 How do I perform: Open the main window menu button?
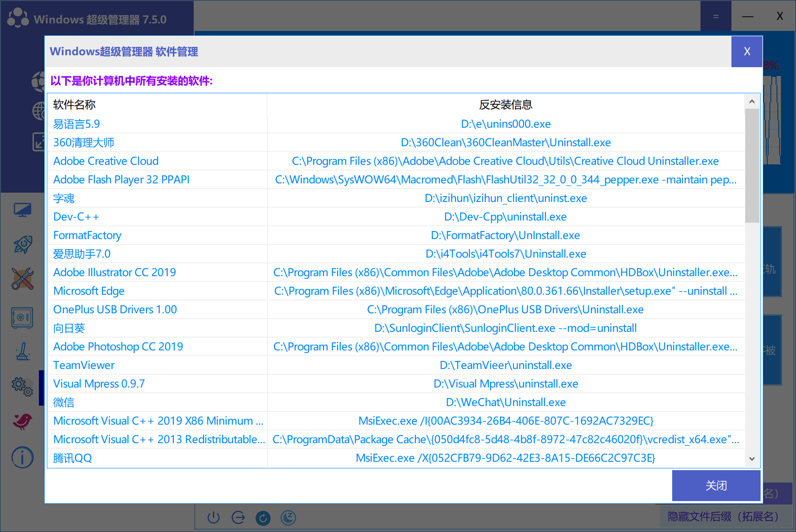coord(716,16)
